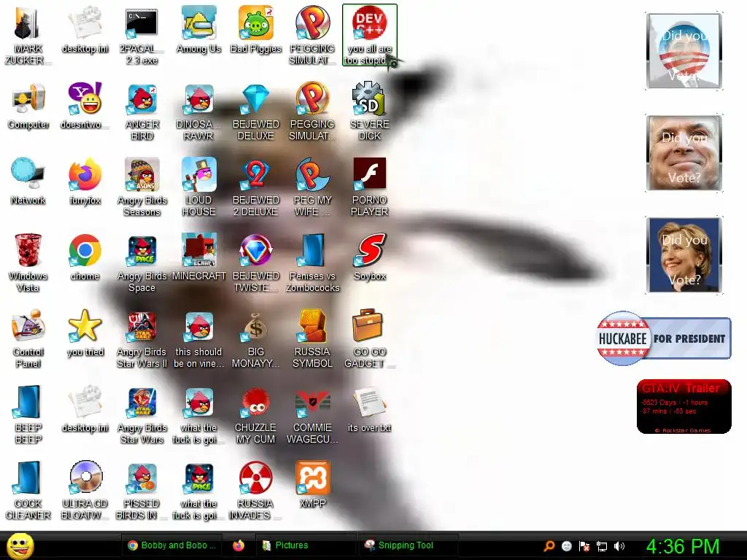Open the volume speaker tray icon
Image resolution: width=747 pixels, height=560 pixels.
tap(619, 546)
